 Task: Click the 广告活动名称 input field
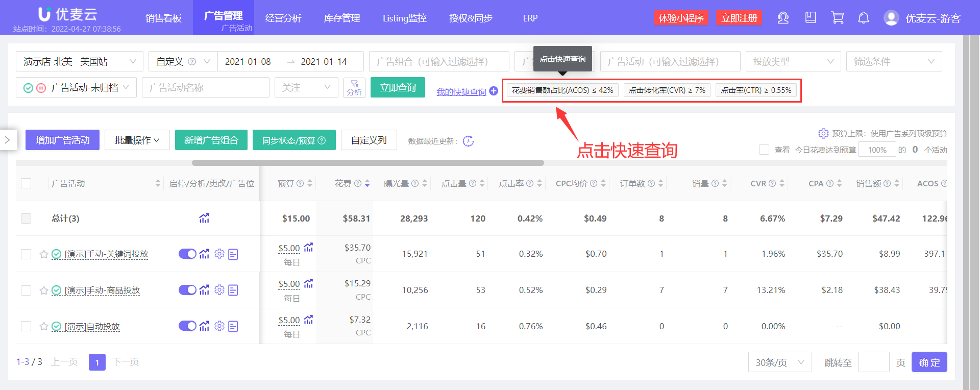click(x=206, y=87)
